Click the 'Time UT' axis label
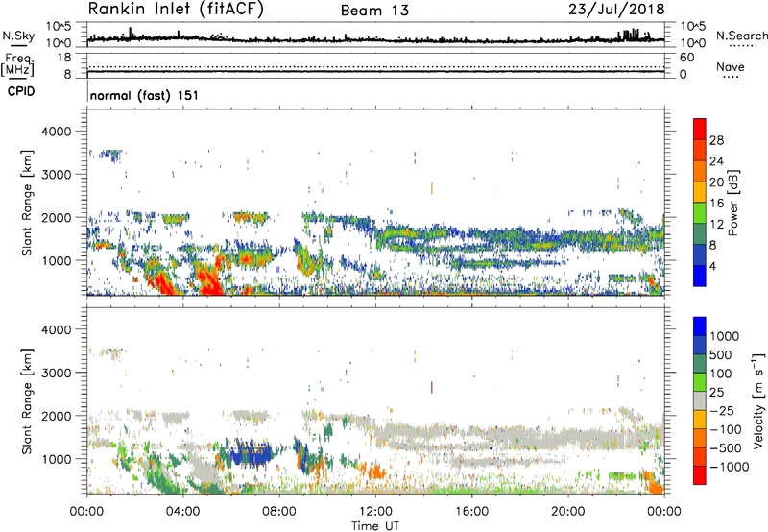The height and width of the screenshot is (532, 768). pyautogui.click(x=375, y=526)
